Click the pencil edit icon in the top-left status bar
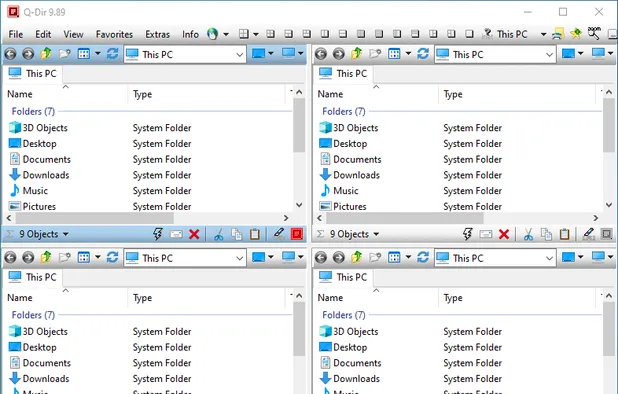Viewport: 618px width, 394px height. click(x=279, y=234)
